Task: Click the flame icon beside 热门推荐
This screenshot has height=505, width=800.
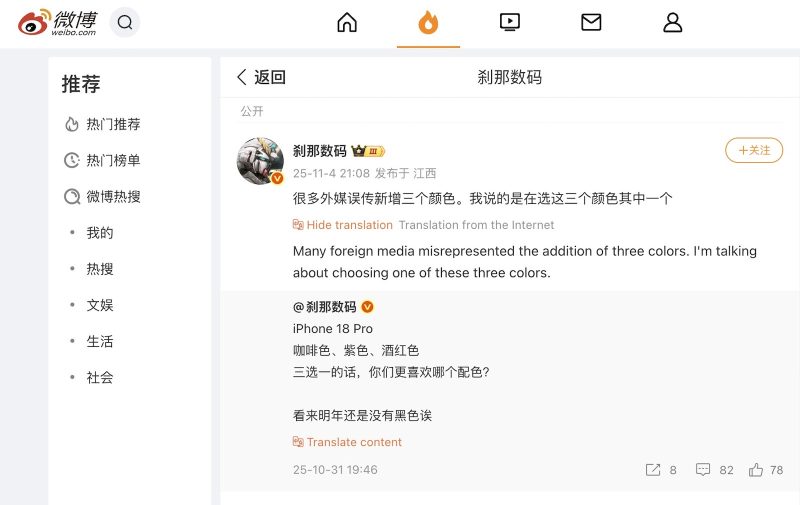Action: coord(72,124)
